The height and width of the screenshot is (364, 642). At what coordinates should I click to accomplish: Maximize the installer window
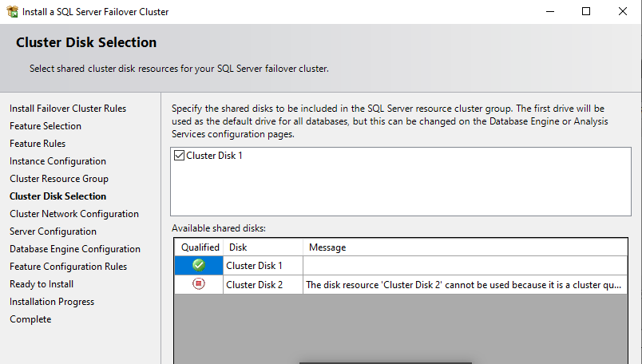[586, 11]
